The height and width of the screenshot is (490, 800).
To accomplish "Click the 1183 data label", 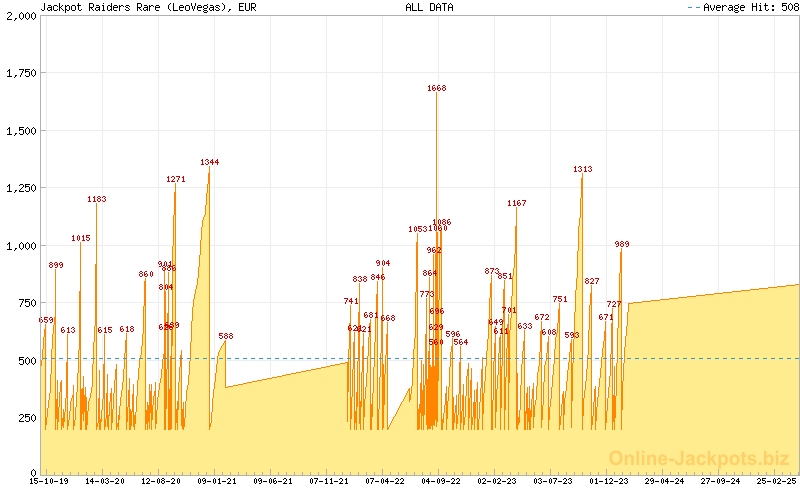I will [97, 199].
